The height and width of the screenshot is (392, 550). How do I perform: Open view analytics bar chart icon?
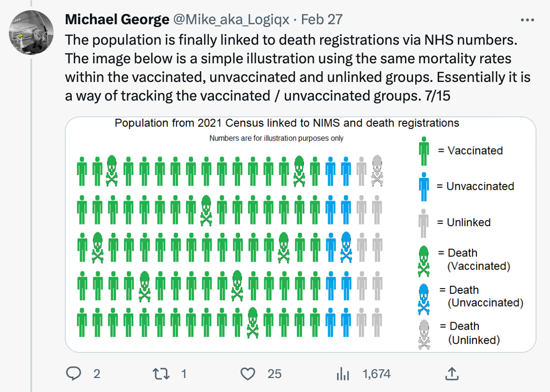pos(343,374)
